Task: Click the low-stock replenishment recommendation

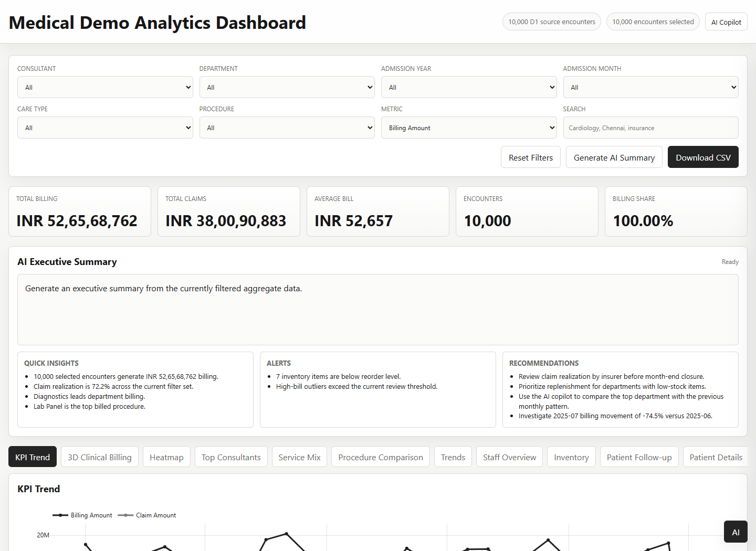Action: [x=612, y=386]
